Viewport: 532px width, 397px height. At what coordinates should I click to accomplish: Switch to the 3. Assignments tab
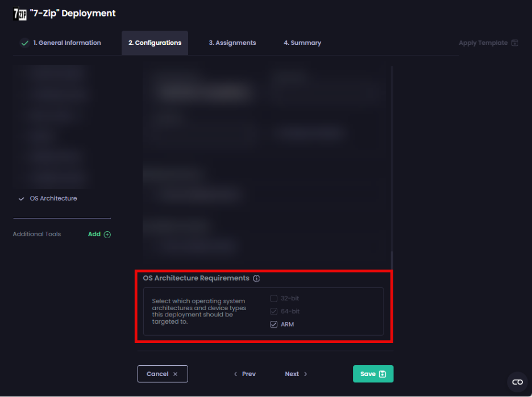[232, 43]
